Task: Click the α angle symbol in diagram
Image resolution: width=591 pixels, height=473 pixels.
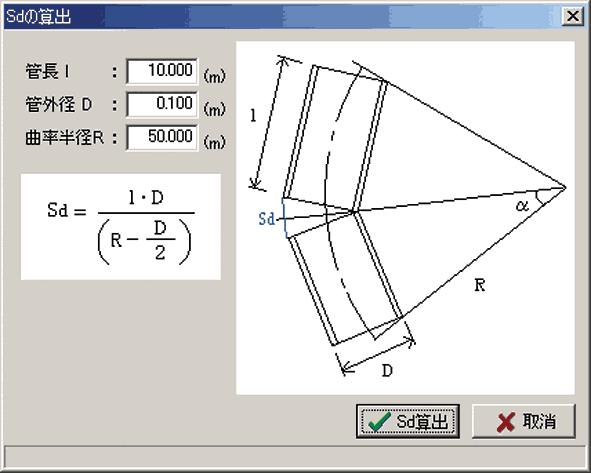Action: 522,205
